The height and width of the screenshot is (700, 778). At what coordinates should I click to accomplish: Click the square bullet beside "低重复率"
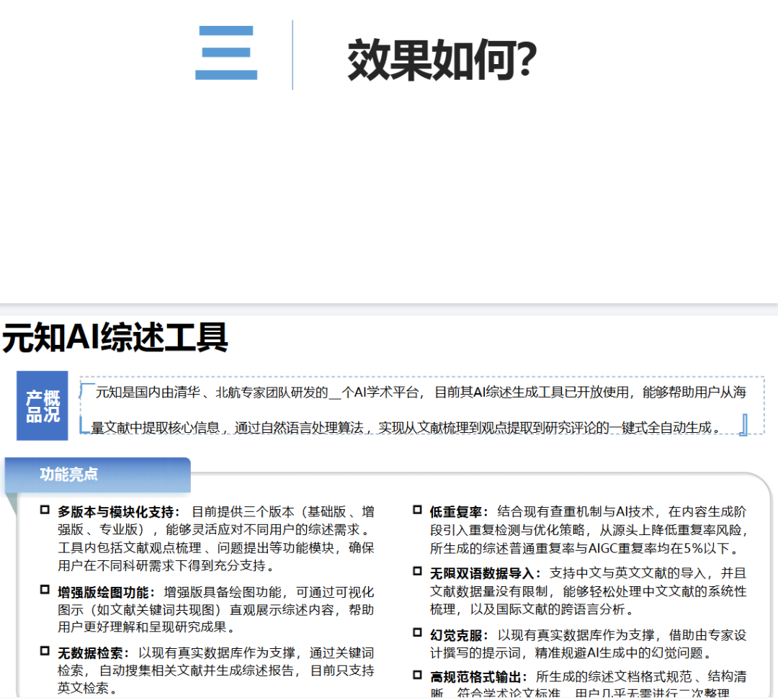click(x=417, y=509)
